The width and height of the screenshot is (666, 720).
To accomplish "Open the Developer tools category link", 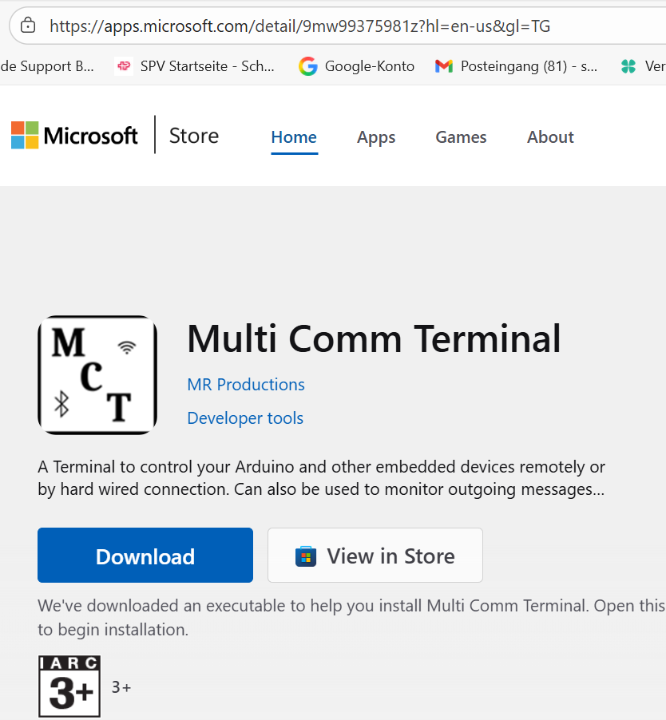I will 245,418.
